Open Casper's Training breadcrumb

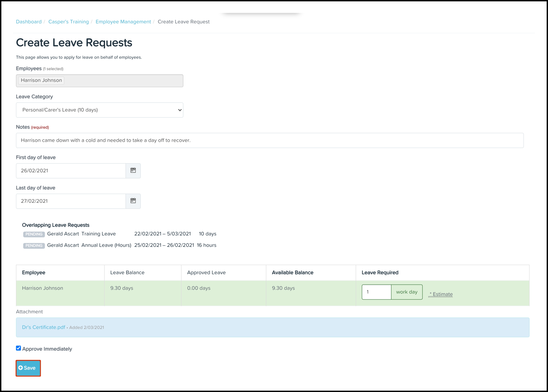[69, 22]
